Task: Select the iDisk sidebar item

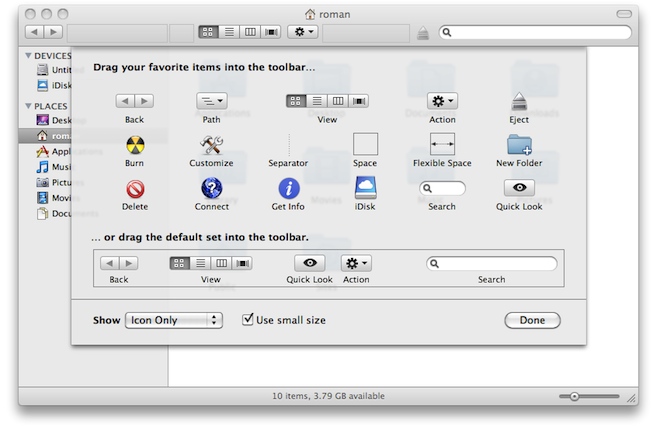Action: coord(54,85)
